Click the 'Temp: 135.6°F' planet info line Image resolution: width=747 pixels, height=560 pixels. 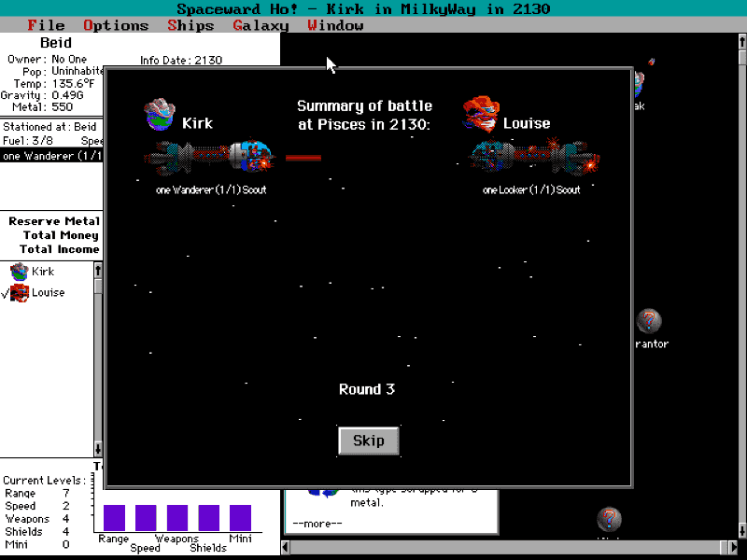[54, 83]
